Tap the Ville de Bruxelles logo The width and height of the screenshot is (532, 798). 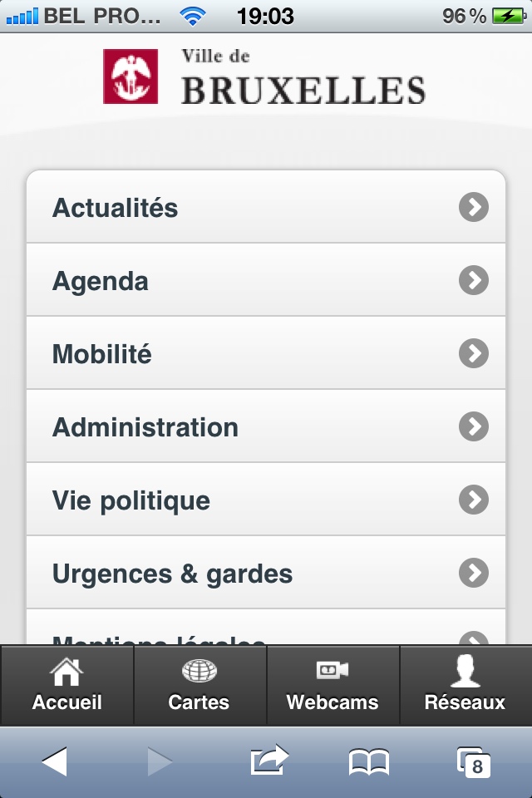[x=264, y=76]
